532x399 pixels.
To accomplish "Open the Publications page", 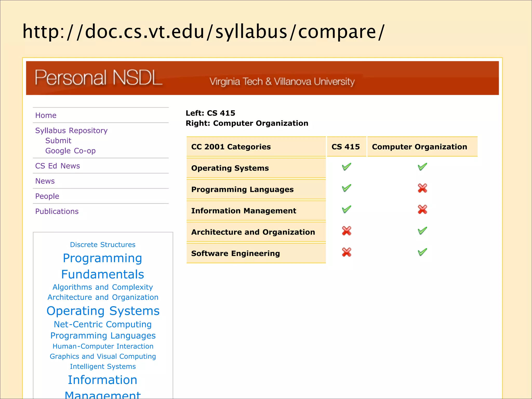I will click(x=57, y=211).
